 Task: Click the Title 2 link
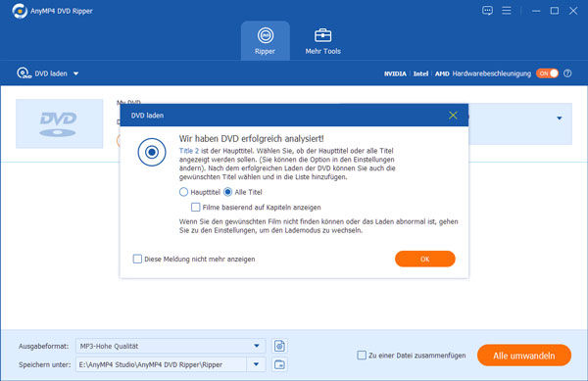click(x=188, y=151)
